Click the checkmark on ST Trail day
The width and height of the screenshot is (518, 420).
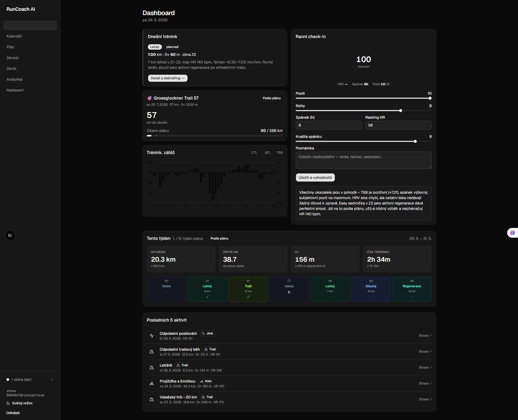pyautogui.click(x=248, y=297)
